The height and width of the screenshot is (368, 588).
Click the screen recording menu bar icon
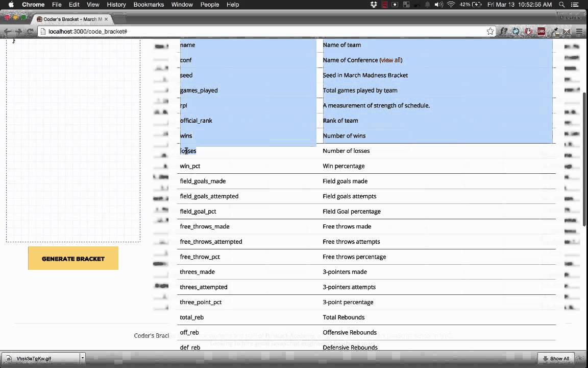click(395, 5)
